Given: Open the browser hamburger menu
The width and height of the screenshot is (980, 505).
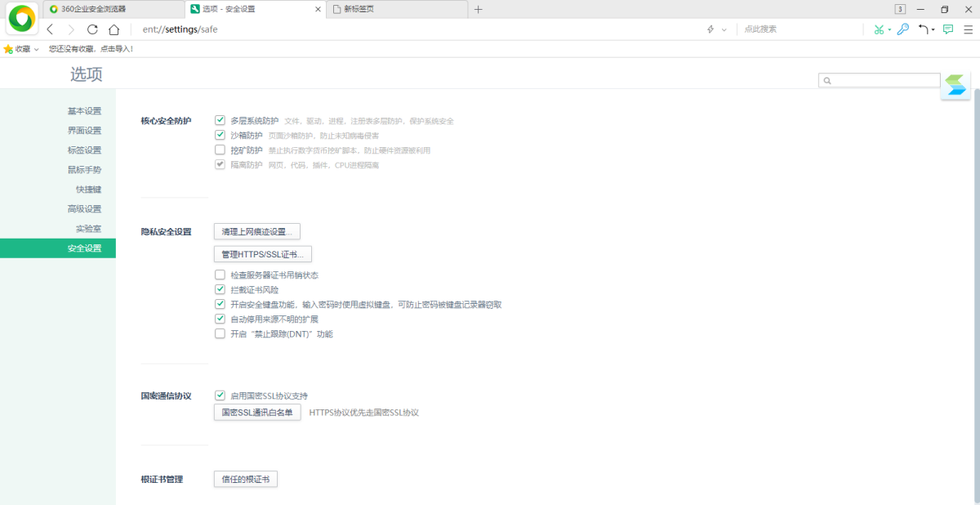Looking at the screenshot, I should click(x=968, y=29).
